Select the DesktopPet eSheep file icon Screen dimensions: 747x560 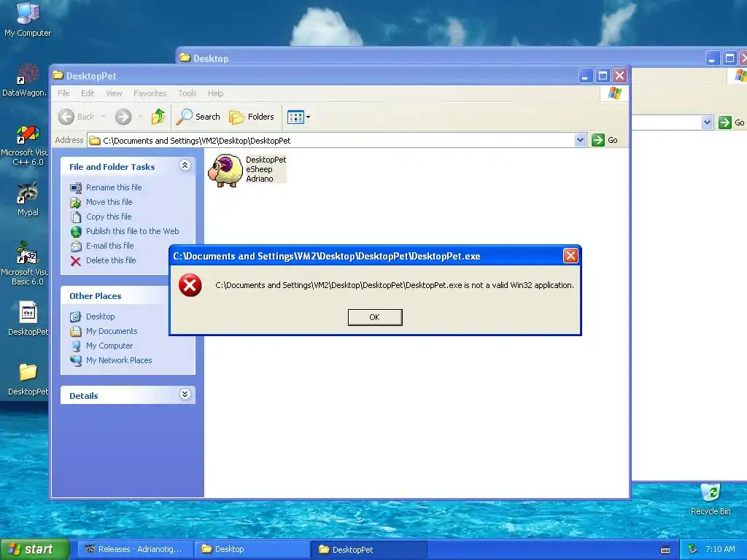pos(226,170)
